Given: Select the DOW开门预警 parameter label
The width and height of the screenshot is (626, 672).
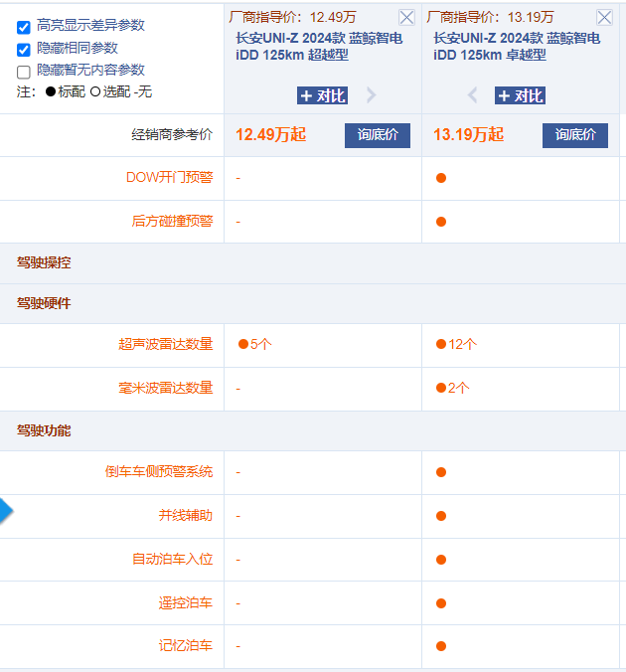Looking at the screenshot, I should pyautogui.click(x=169, y=177).
